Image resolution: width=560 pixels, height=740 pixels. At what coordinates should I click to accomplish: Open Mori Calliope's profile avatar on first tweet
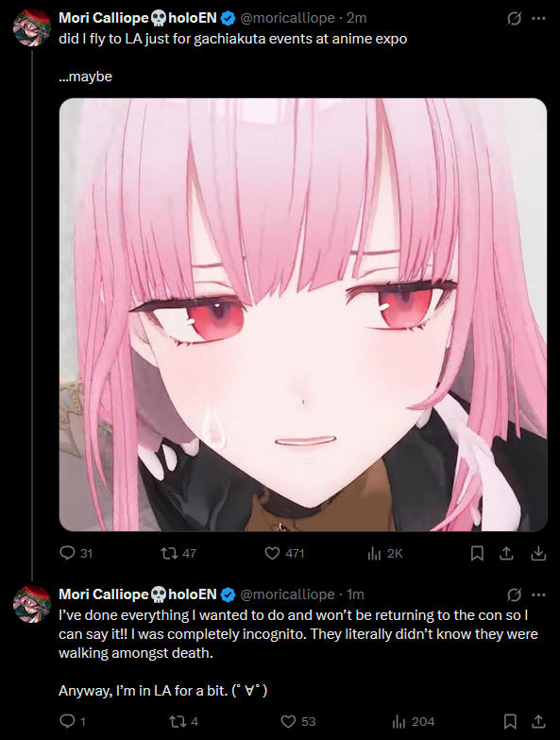[31, 27]
